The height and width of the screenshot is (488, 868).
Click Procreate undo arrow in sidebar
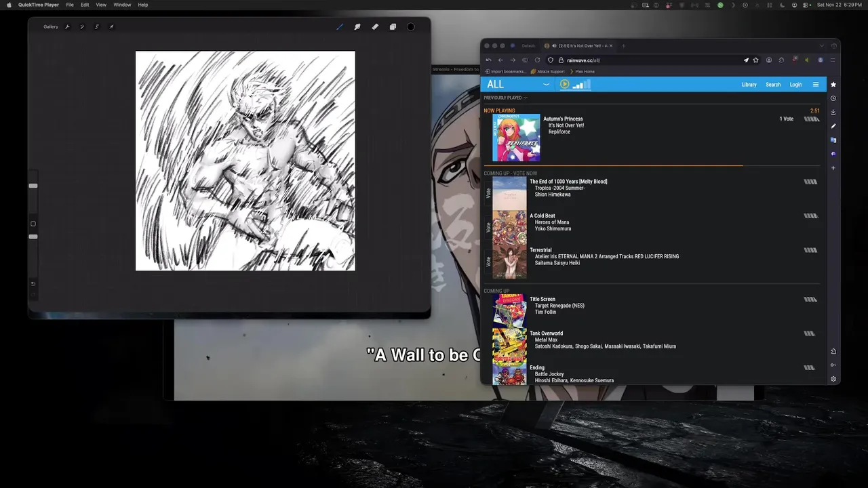(33, 283)
